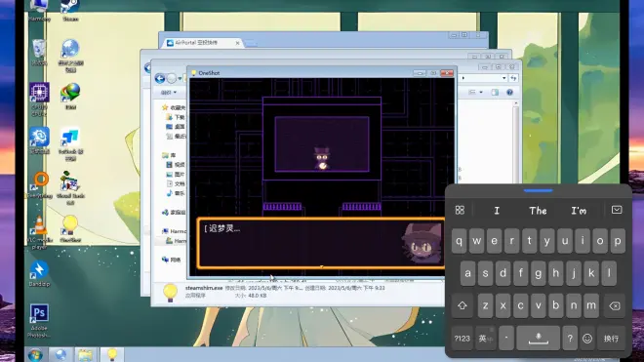Open the VLC media player desktop icon

pos(39,231)
